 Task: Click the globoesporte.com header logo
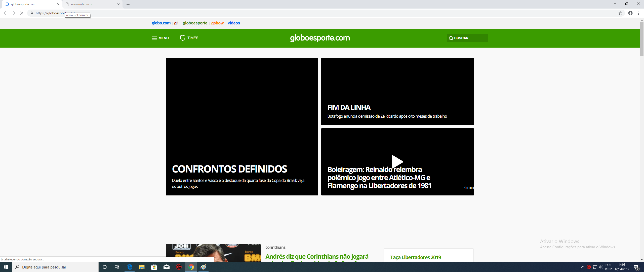click(320, 38)
